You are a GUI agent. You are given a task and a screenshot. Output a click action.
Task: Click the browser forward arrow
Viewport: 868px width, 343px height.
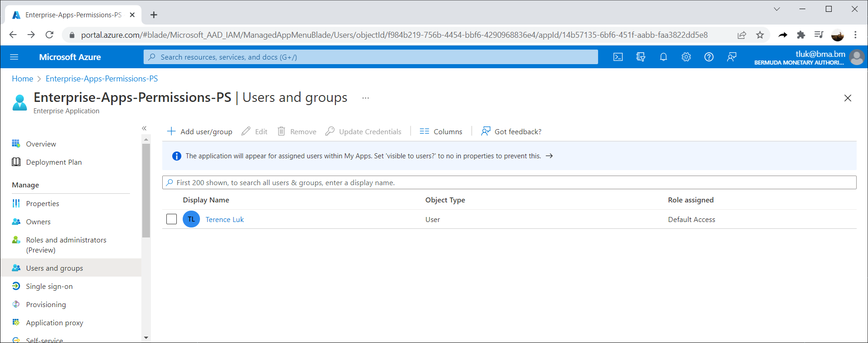[31, 35]
